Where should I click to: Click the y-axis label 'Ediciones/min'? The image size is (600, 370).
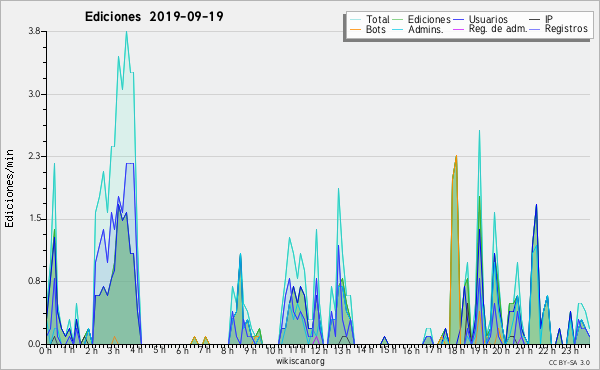pos(9,188)
